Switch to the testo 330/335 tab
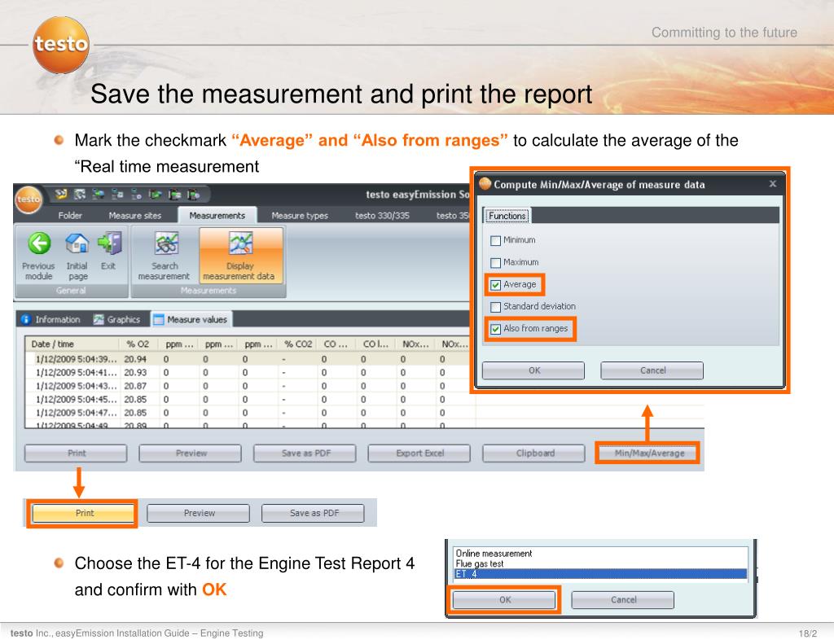Viewport: 834px width, 644px height. click(x=383, y=216)
